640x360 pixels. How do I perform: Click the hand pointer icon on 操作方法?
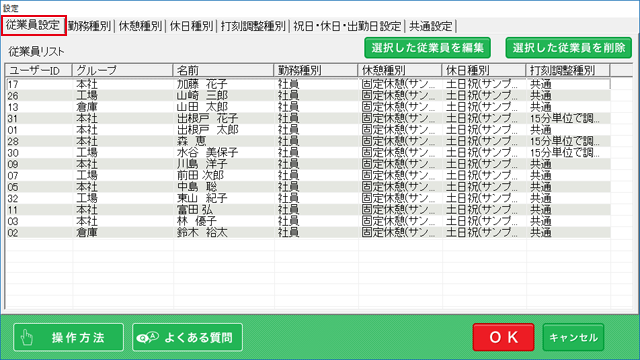tap(27, 338)
